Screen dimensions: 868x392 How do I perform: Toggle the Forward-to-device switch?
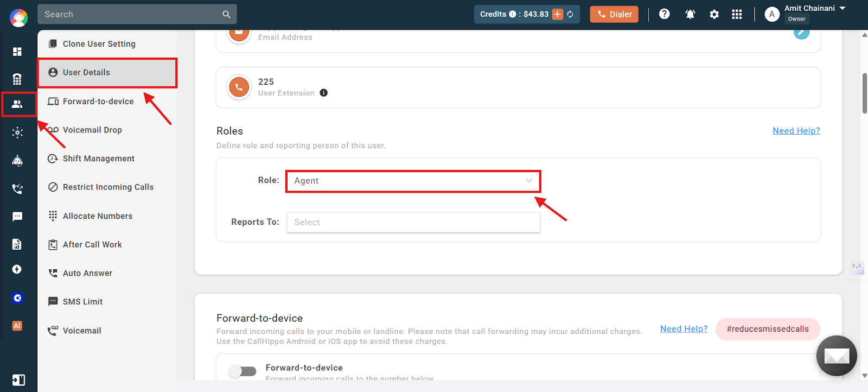point(242,371)
